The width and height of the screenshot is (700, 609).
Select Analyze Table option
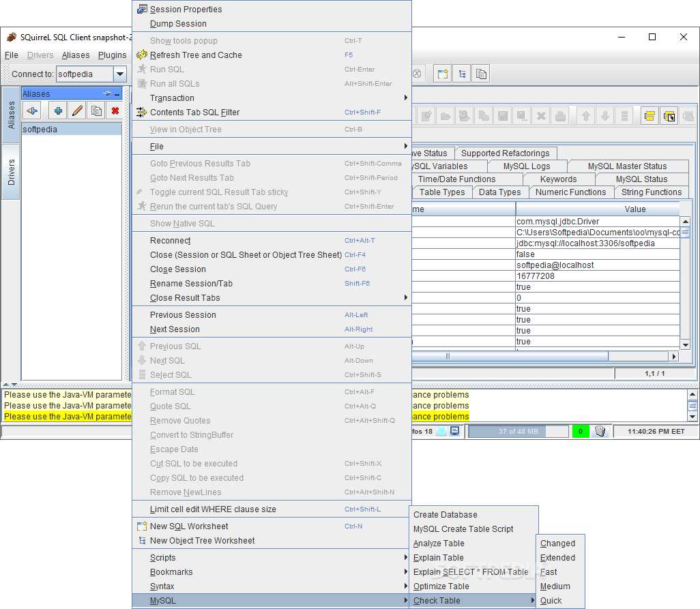pos(473,544)
